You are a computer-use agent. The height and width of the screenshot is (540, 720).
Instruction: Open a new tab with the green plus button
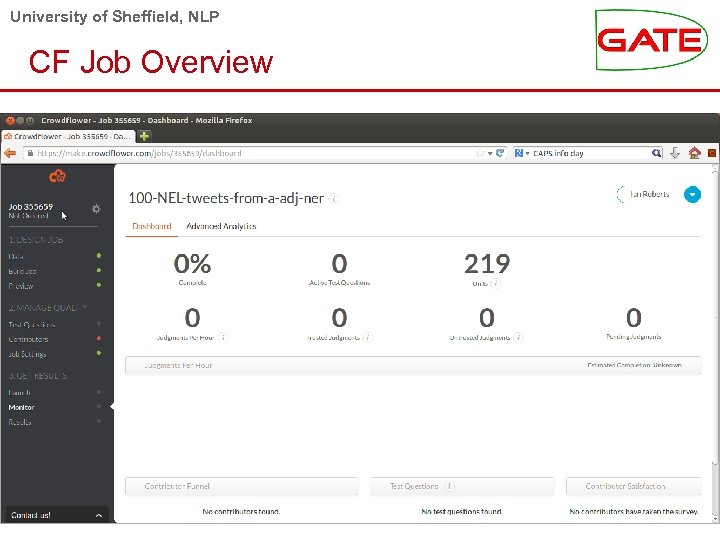point(144,136)
